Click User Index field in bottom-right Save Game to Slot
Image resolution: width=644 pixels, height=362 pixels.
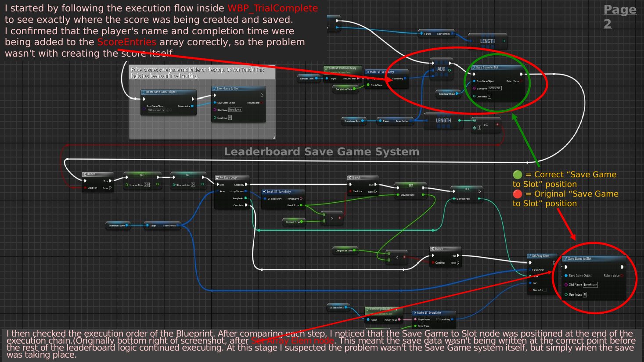pyautogui.click(x=585, y=294)
